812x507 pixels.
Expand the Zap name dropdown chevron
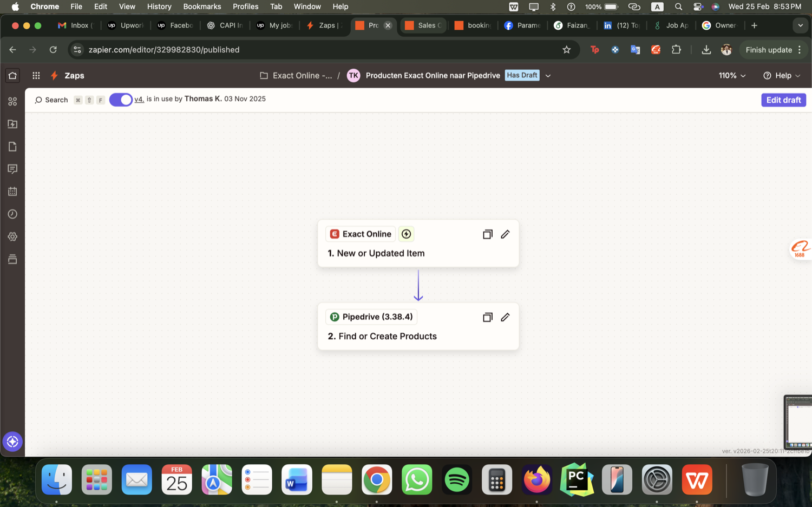pos(548,76)
